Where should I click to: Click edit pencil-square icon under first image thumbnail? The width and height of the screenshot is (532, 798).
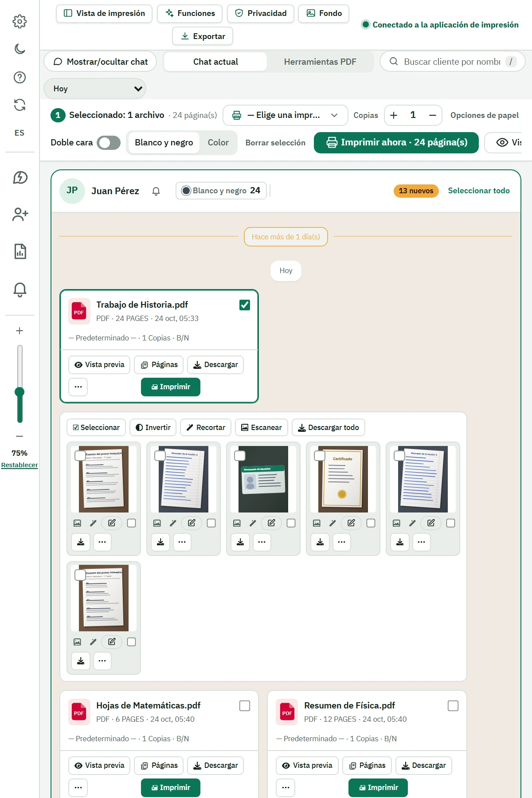pyautogui.click(x=112, y=523)
